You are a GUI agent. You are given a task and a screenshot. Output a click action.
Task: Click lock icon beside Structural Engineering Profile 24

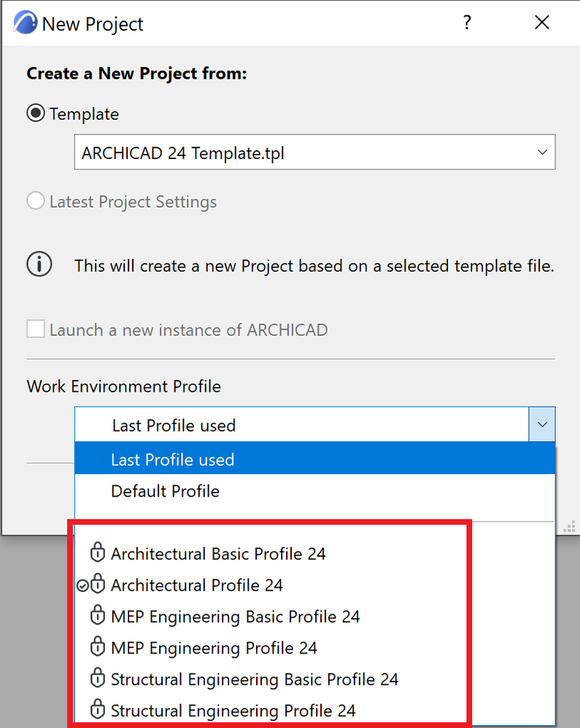click(x=97, y=710)
